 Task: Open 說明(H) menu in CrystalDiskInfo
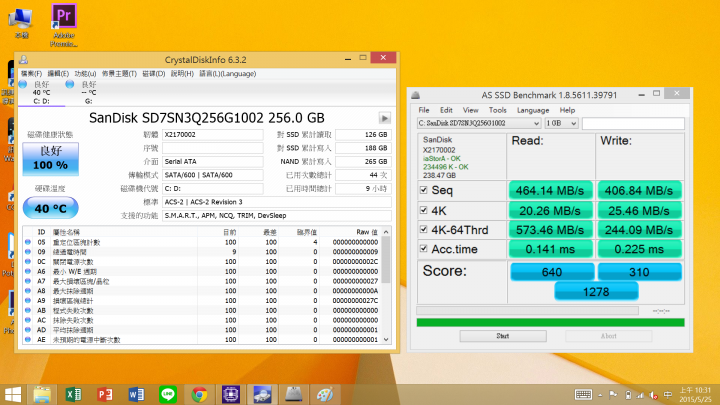pos(182,73)
